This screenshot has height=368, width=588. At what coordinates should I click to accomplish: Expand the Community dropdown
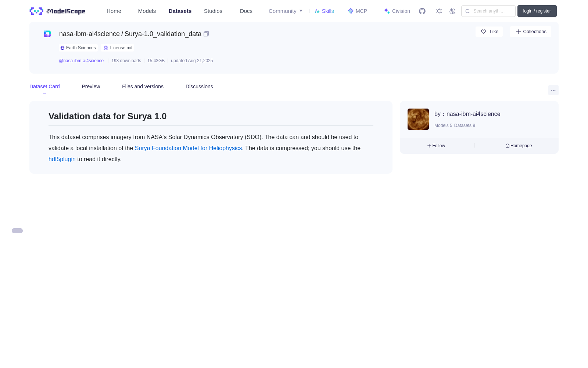point(286,11)
